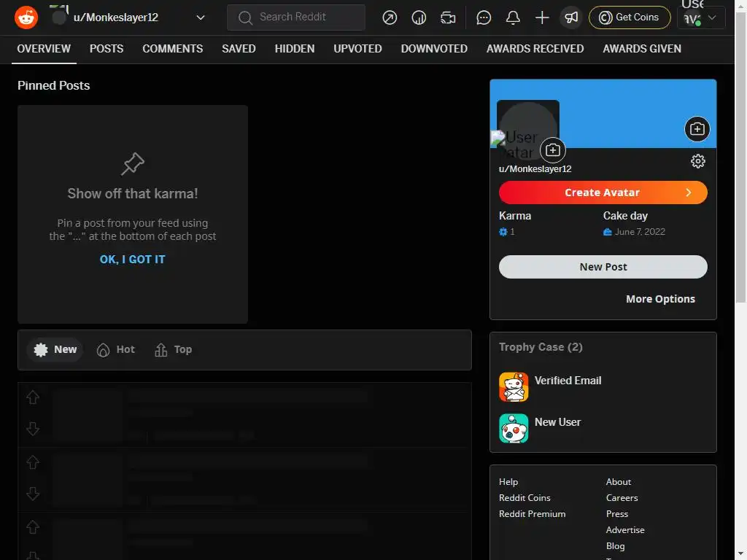This screenshot has height=560, width=747.
Task: Open the Careers footer link
Action: [x=622, y=498]
